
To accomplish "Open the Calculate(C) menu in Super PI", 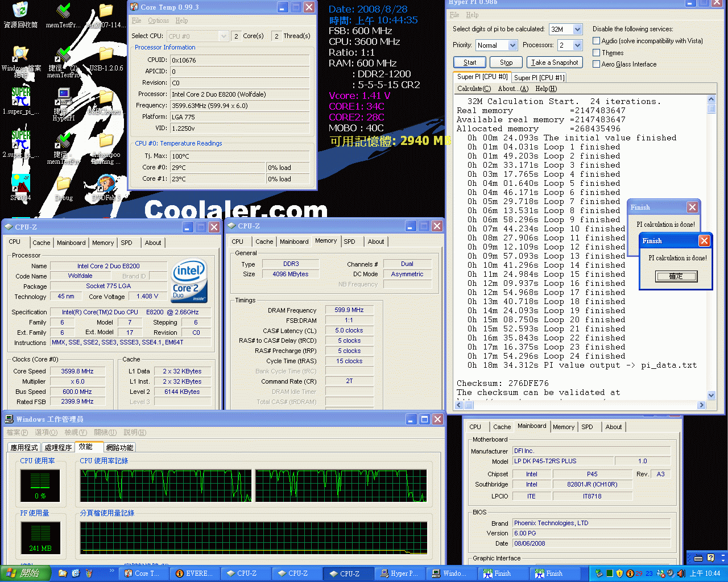I will 474,89.
